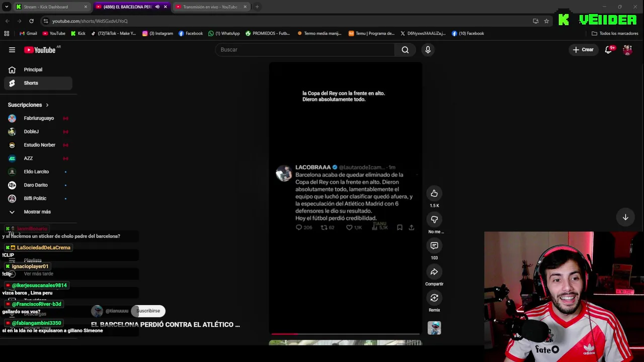
Task: Click the @tianuuuu channel name
Action: 117,311
